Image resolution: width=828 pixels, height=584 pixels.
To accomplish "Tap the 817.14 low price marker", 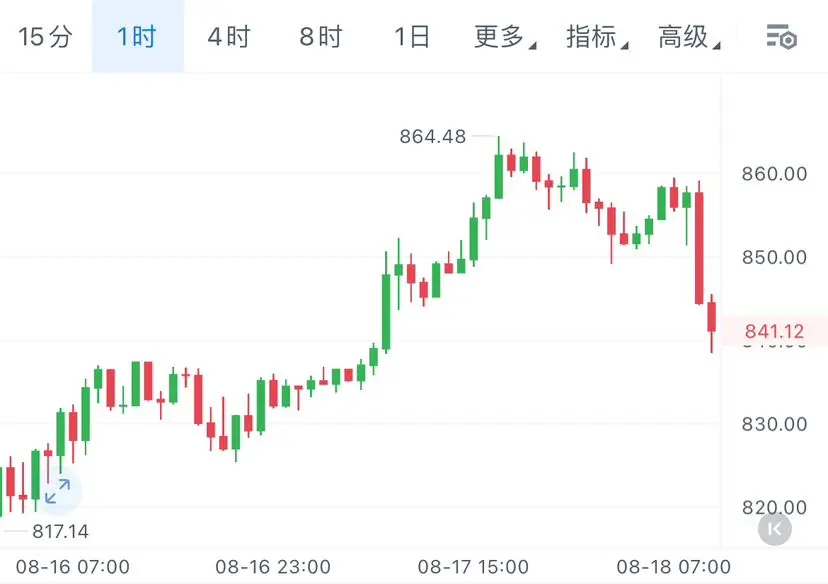I will (x=60, y=531).
